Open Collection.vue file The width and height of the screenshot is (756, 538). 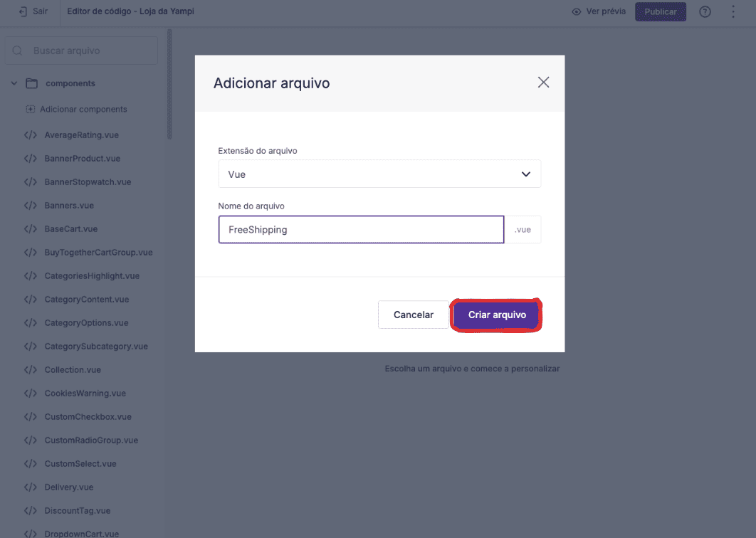coord(73,370)
